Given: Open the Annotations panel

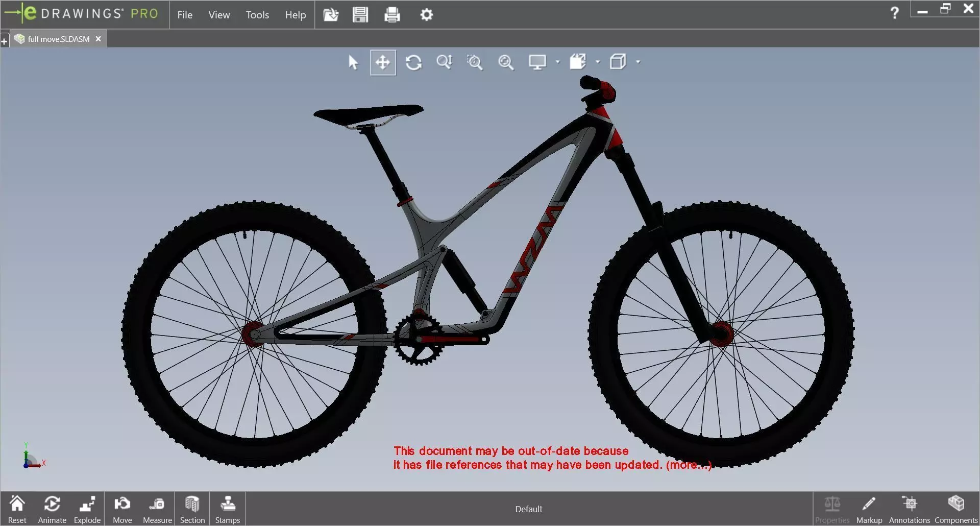Looking at the screenshot, I should click(x=909, y=509).
